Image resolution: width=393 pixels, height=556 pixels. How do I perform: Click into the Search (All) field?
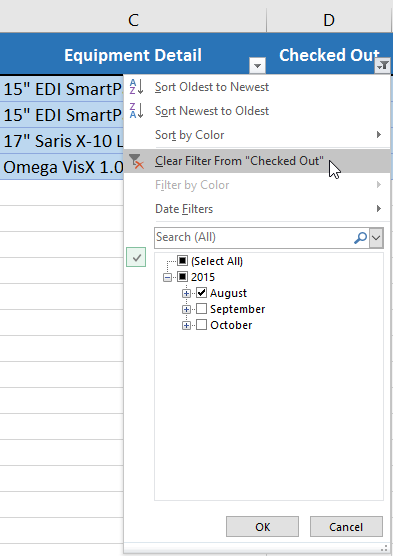click(254, 238)
